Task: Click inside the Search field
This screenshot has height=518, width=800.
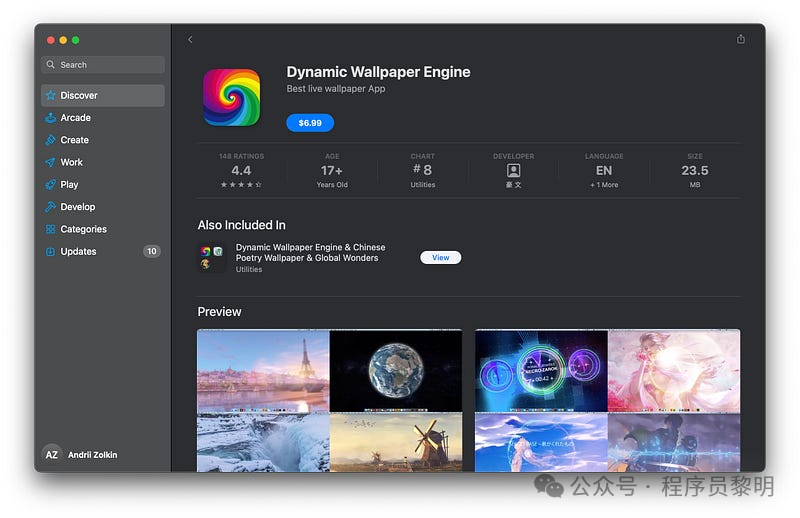Action: point(103,65)
